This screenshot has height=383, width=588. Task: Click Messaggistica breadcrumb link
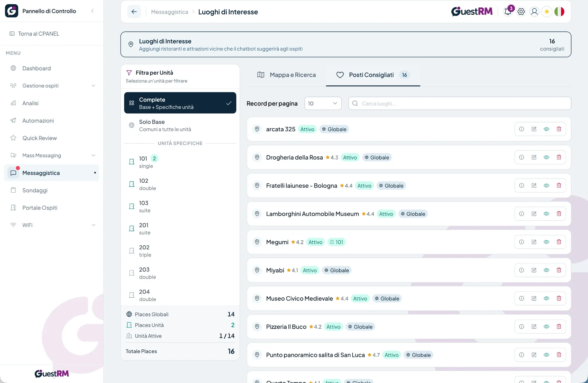coord(170,12)
